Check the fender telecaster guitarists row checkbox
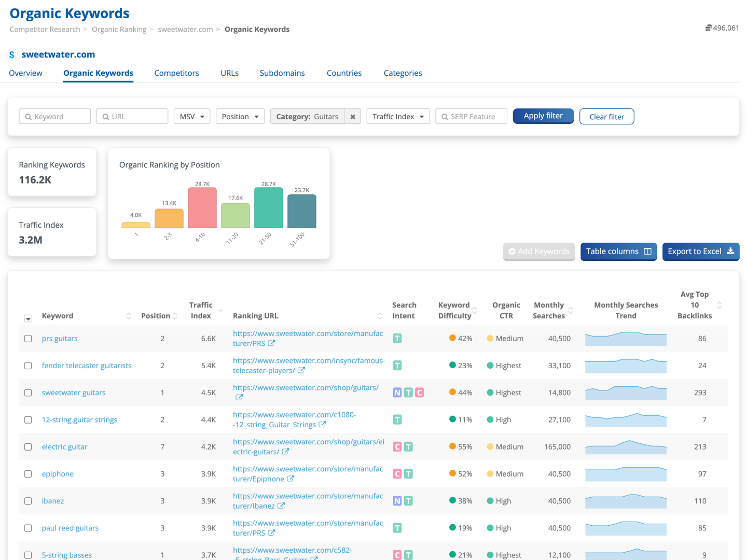This screenshot has height=560, width=747. click(x=28, y=366)
